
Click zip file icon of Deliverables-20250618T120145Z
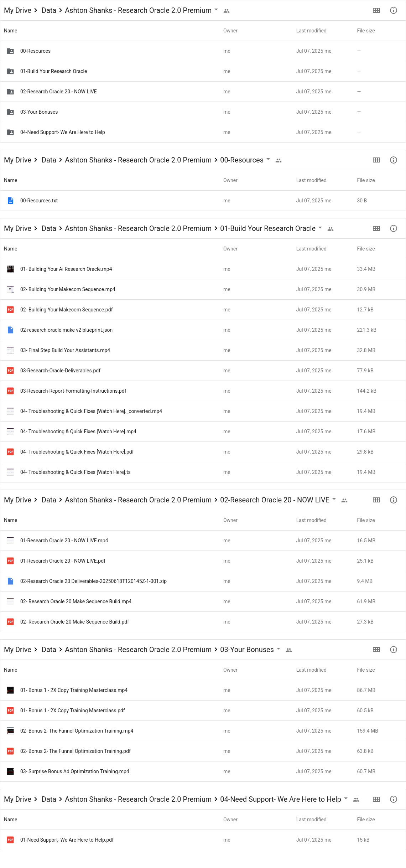[11, 581]
